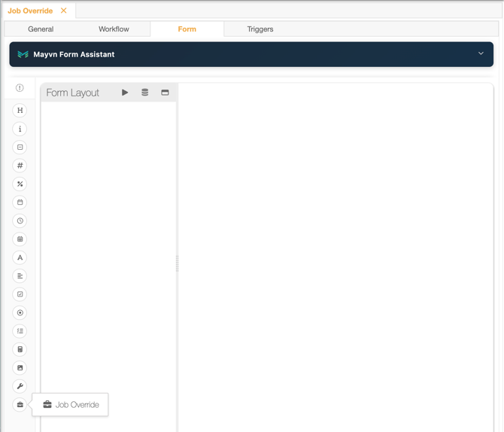
Task: Expand the Mayvn Form Assistant chevron
Action: point(481,53)
